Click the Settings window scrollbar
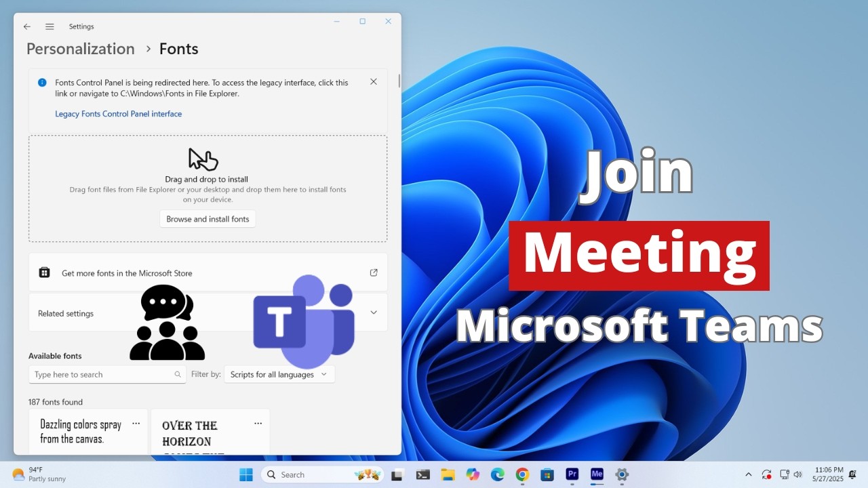The image size is (868, 488). point(399,80)
